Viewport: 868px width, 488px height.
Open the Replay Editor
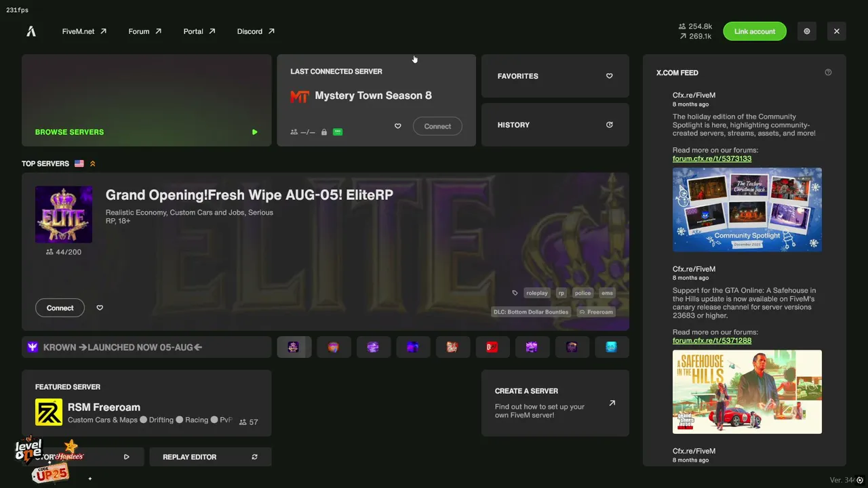click(x=210, y=457)
